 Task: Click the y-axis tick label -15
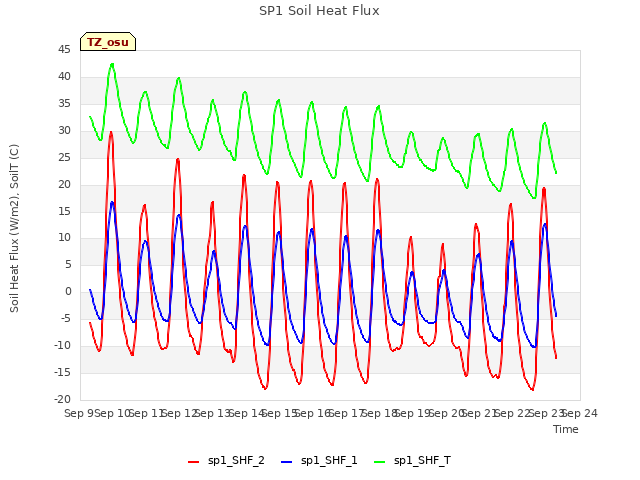point(62,373)
